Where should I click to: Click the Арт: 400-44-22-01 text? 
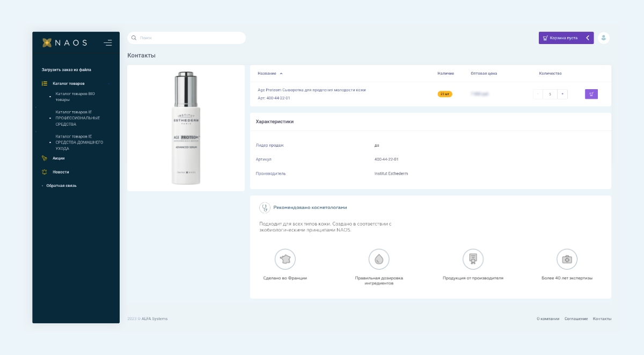274,98
